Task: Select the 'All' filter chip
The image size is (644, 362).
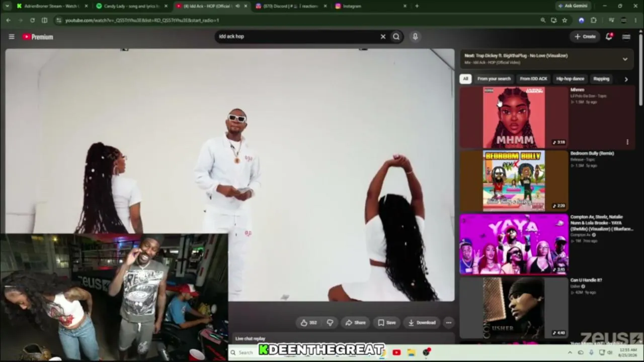Action: [465, 78]
